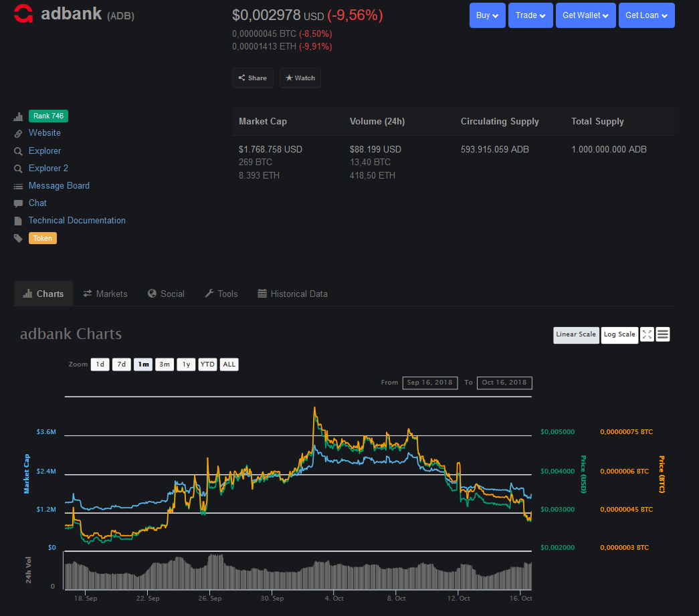Set chart zoom to ALL
This screenshot has height=616, width=699.
point(229,365)
